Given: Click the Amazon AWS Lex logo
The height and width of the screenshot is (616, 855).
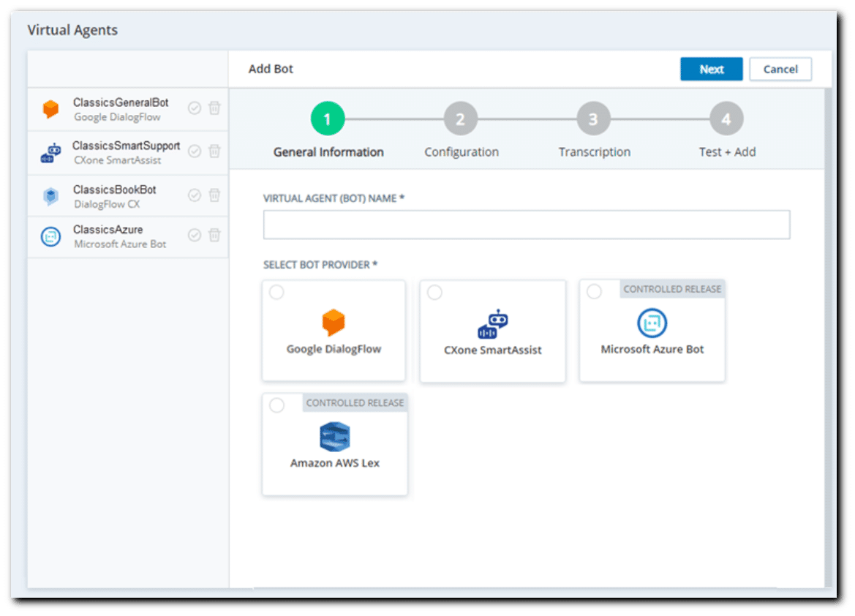Looking at the screenshot, I should click(x=334, y=437).
